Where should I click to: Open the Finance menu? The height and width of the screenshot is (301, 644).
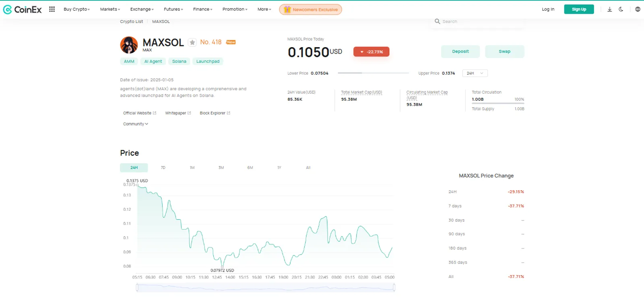tap(202, 9)
